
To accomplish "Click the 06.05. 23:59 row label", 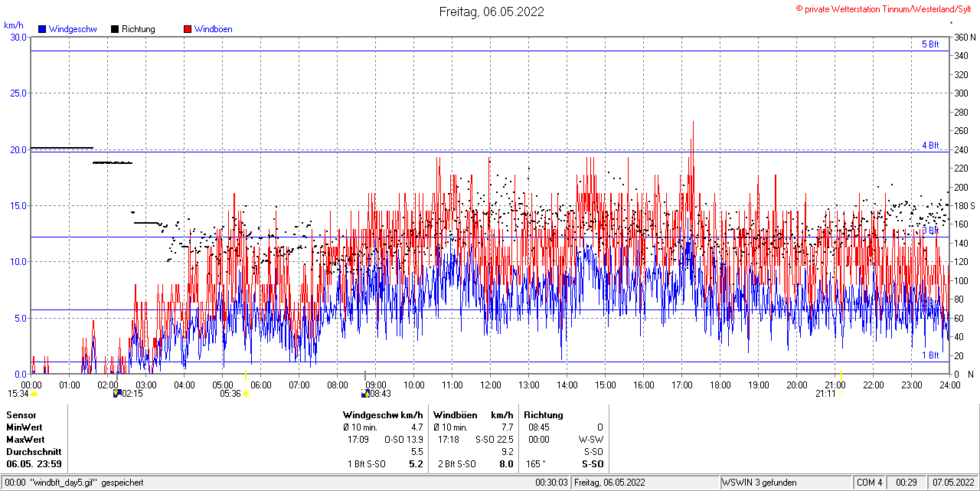I will point(34,464).
